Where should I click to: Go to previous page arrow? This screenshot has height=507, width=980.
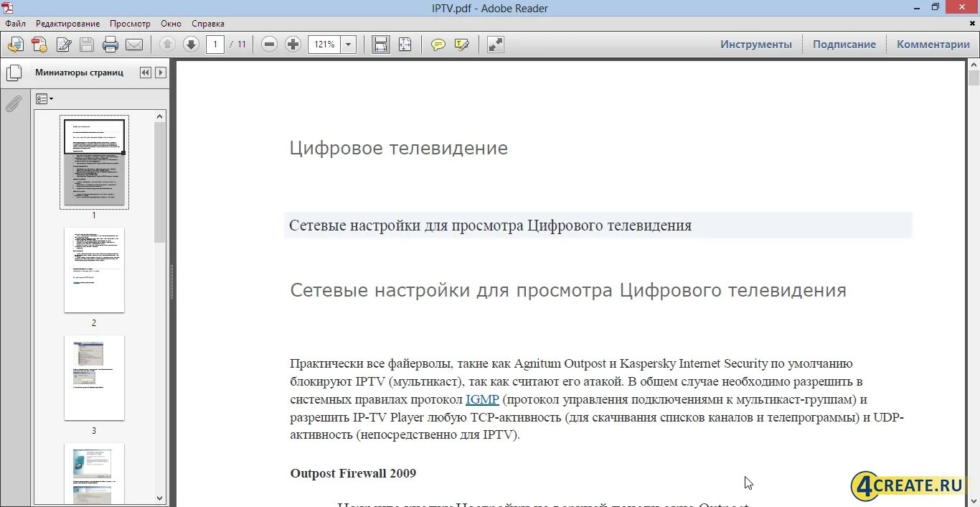pos(167,45)
